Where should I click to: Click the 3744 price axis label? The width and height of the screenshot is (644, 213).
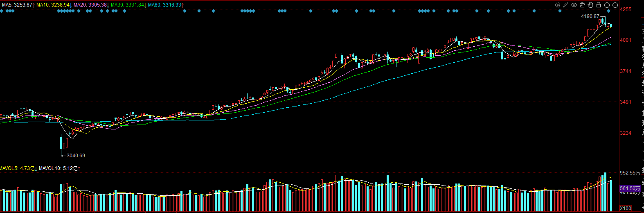[626, 71]
